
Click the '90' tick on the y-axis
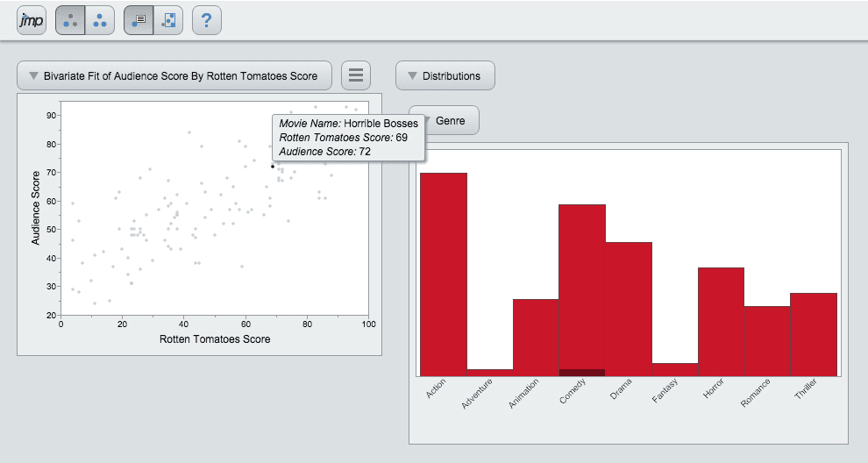click(x=51, y=115)
